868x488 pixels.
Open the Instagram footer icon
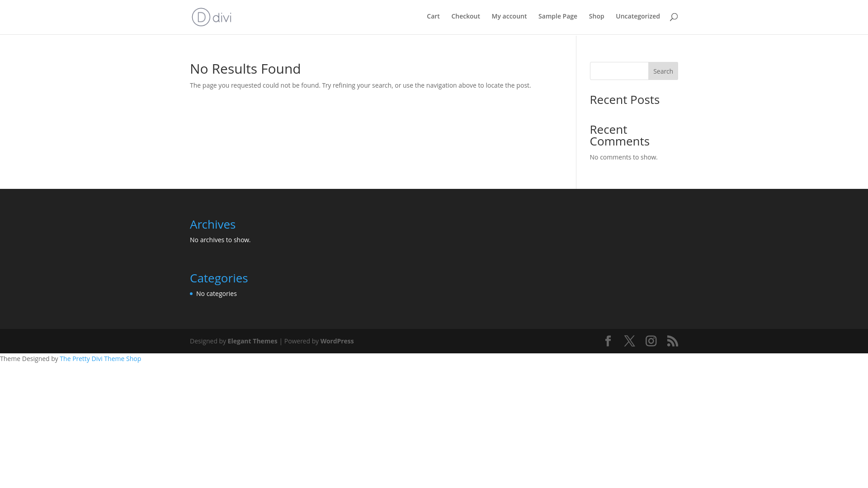pyautogui.click(x=651, y=341)
